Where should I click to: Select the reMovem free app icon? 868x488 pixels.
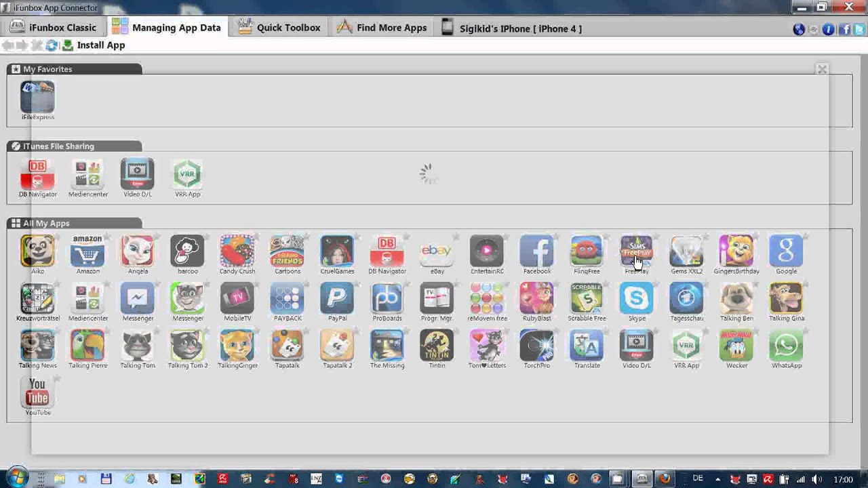coord(487,298)
